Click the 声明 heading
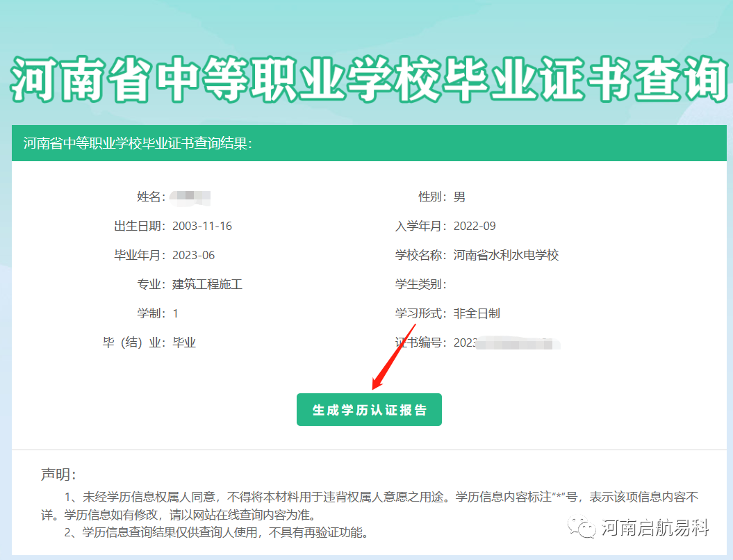This screenshot has width=733, height=560. tap(58, 475)
